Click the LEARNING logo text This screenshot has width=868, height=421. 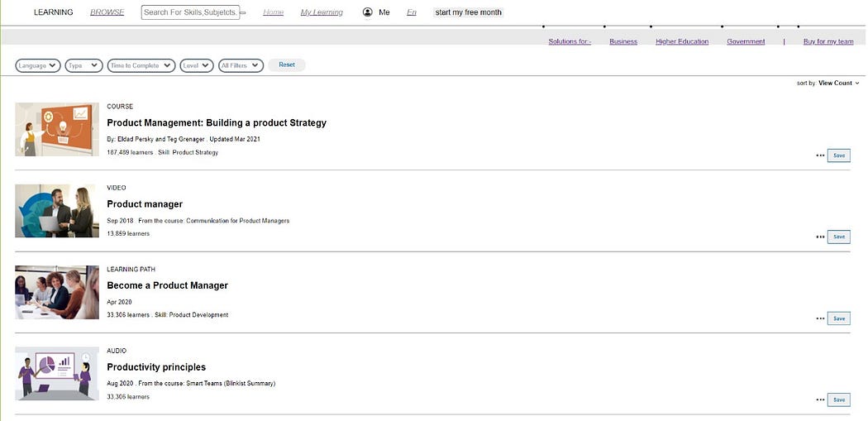click(x=53, y=12)
